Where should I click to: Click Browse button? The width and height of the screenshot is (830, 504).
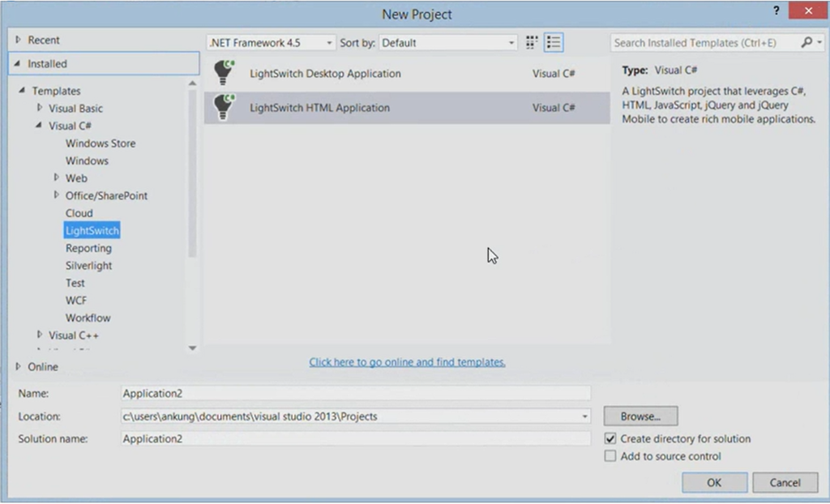tap(640, 416)
